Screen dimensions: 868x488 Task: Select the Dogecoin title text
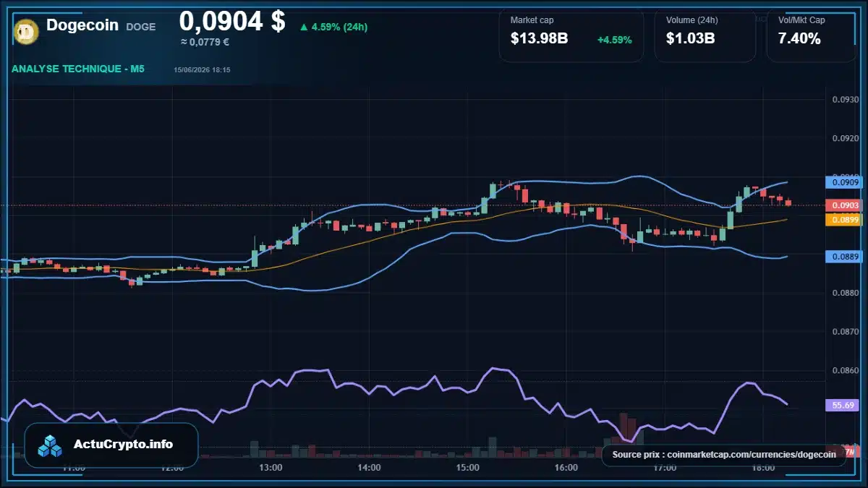pos(82,25)
